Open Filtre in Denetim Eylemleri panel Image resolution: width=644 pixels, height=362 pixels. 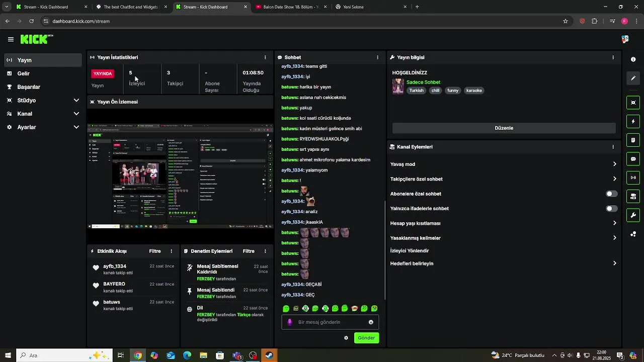point(249,251)
